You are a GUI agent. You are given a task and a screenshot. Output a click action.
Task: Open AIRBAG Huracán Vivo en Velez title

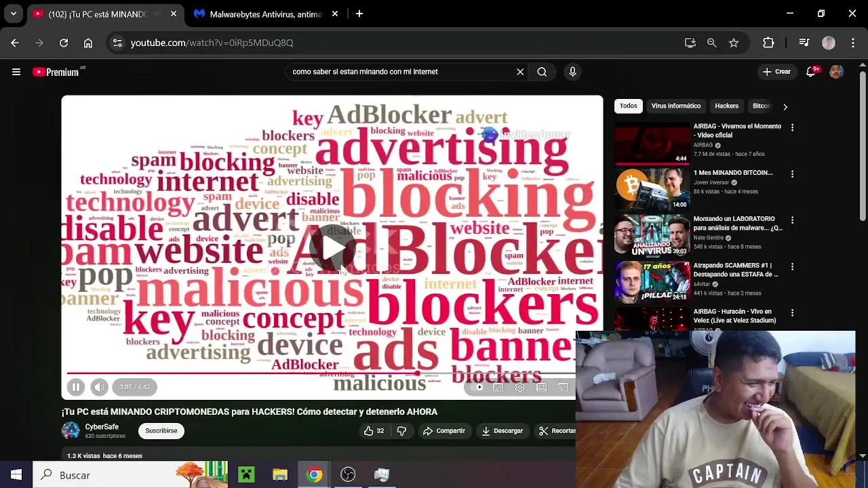click(734, 316)
